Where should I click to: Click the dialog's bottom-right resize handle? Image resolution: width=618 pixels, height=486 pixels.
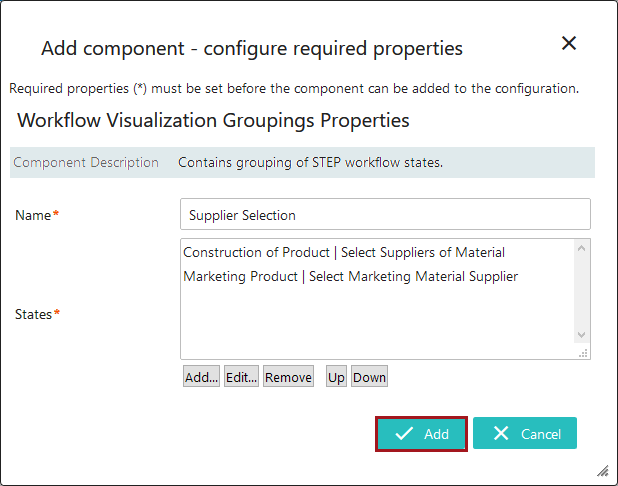point(603,471)
